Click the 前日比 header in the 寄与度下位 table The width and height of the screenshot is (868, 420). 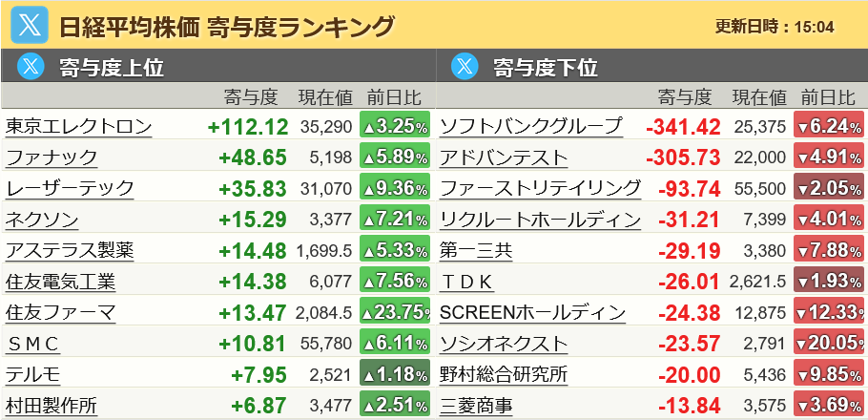point(824,96)
